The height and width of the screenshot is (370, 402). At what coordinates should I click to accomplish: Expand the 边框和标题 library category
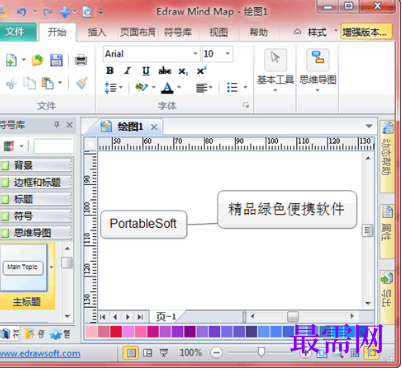tap(36, 182)
